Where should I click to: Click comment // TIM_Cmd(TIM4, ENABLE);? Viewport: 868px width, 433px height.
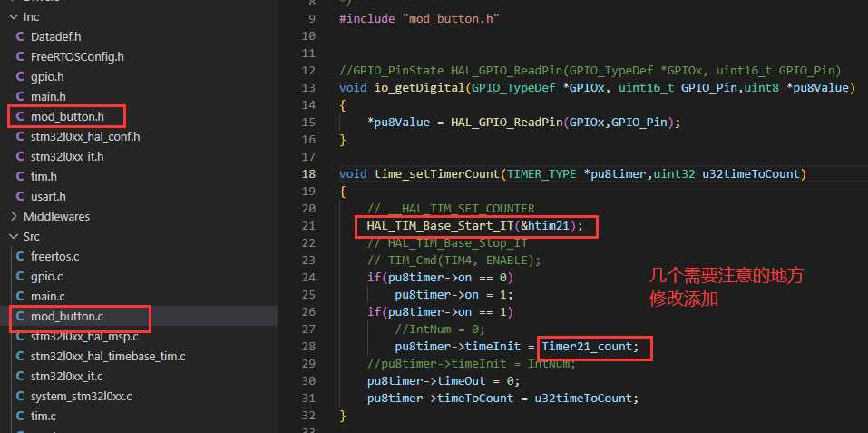(454, 260)
